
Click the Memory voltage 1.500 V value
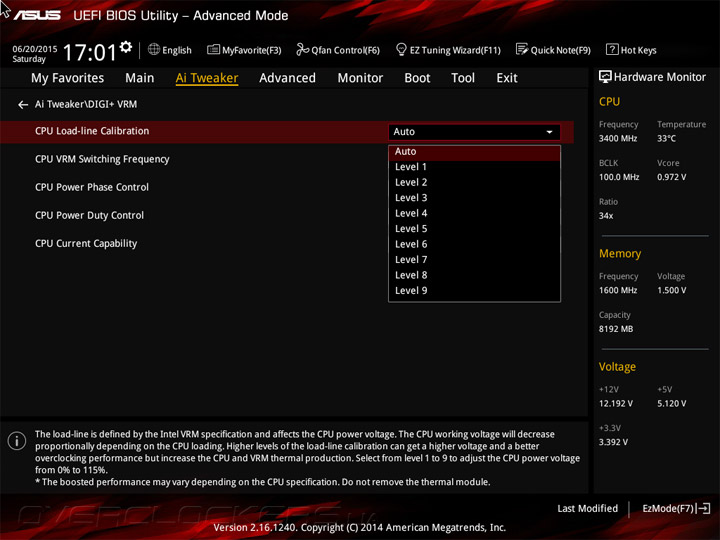671,290
